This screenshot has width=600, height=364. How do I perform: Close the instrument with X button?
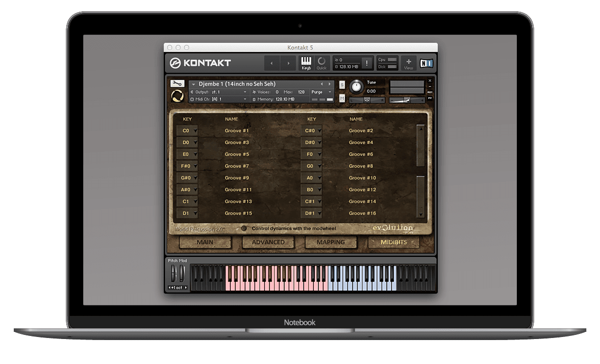click(430, 81)
